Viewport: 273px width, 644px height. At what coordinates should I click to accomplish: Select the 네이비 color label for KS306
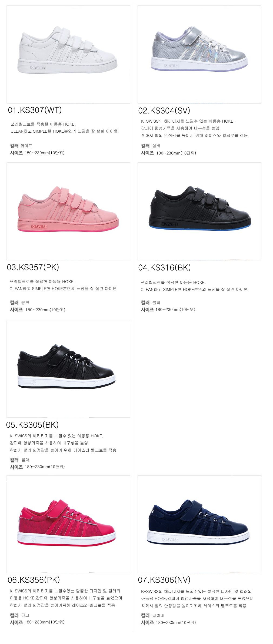[158, 615]
